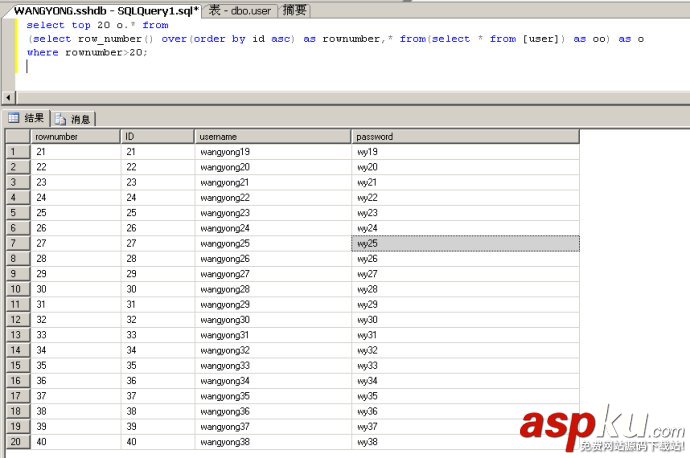Select row header 7
Image resolution: width=690 pixels, height=458 pixels.
coord(18,243)
